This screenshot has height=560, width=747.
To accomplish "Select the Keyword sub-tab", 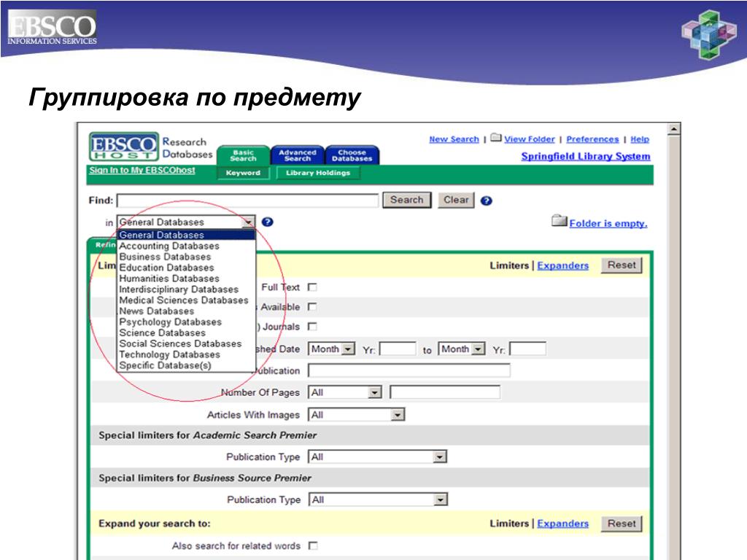I will click(243, 173).
